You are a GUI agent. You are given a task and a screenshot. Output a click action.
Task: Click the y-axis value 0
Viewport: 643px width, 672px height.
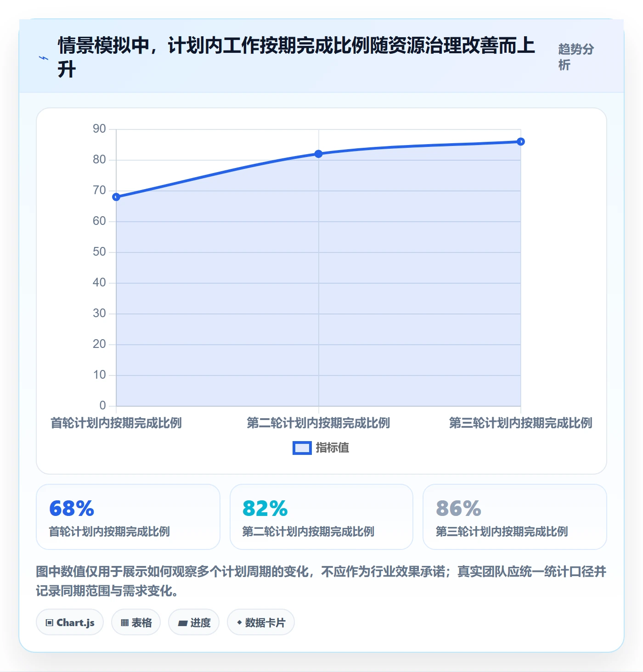coord(103,405)
